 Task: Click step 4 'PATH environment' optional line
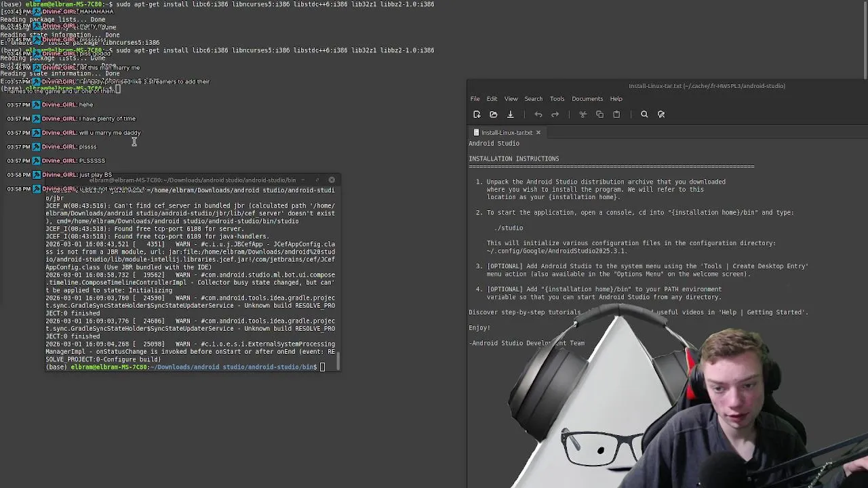(604, 289)
